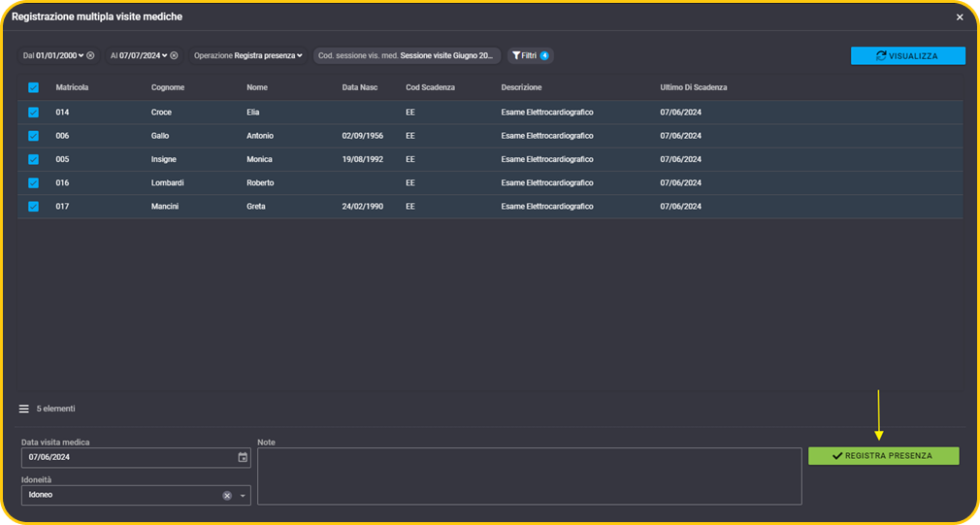Click the first name Monica
The image size is (980, 525).
[x=259, y=159]
